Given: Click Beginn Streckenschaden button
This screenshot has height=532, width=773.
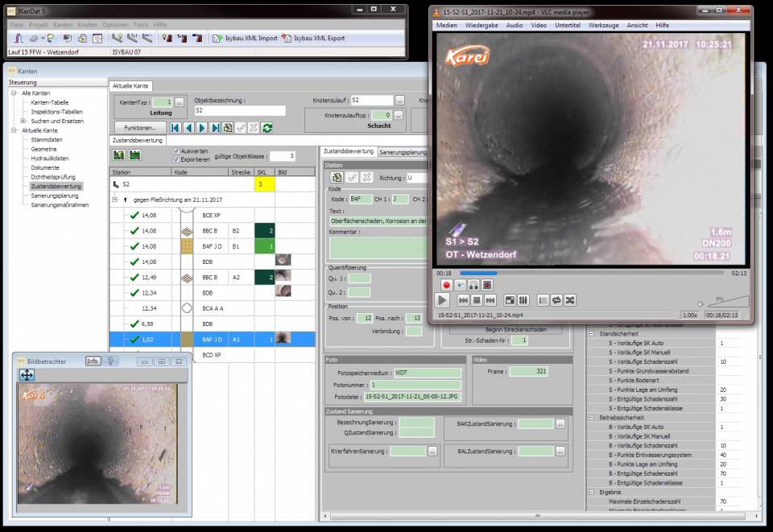Looking at the screenshot, I should click(515, 329).
